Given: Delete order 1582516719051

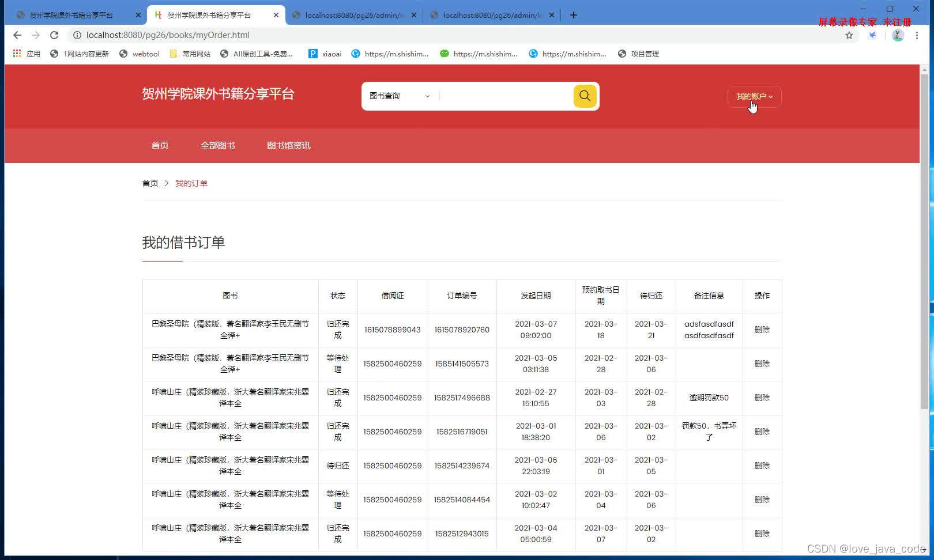Looking at the screenshot, I should [x=762, y=432].
